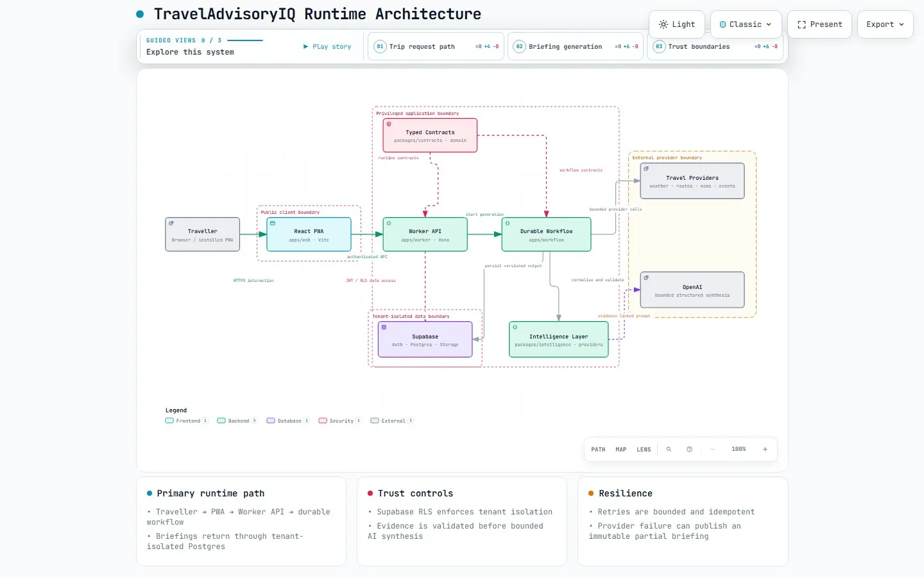This screenshot has height=578, width=924.
Task: Switch to PATH mode
Action: click(x=598, y=450)
